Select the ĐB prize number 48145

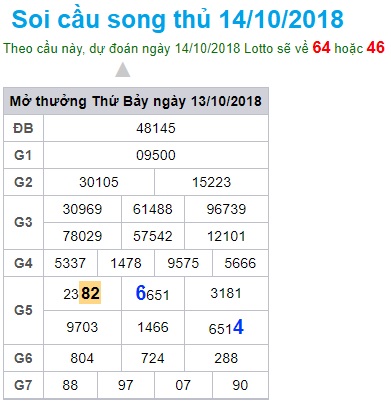point(156,128)
